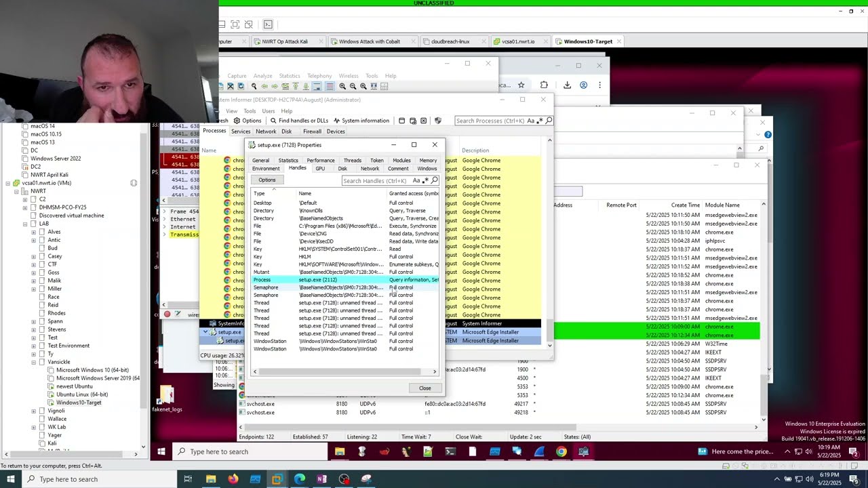Click the search magnifier in Search Processes box
868x488 pixels.
click(549, 121)
